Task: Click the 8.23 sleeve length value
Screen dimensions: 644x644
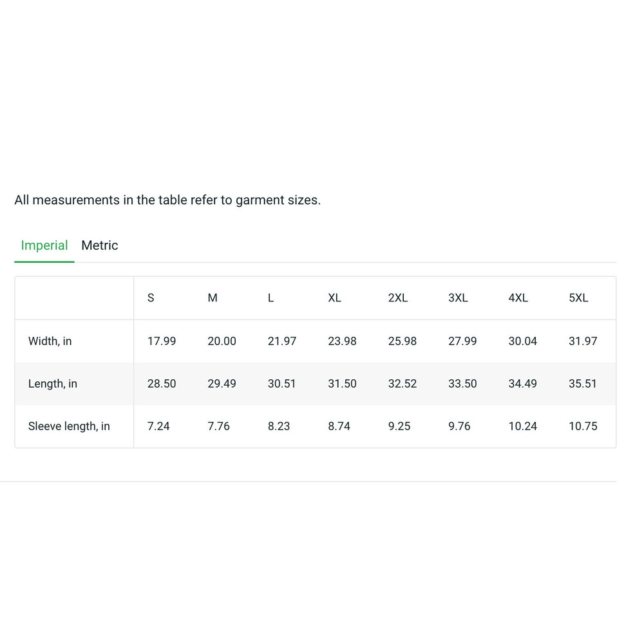Action: 279,426
